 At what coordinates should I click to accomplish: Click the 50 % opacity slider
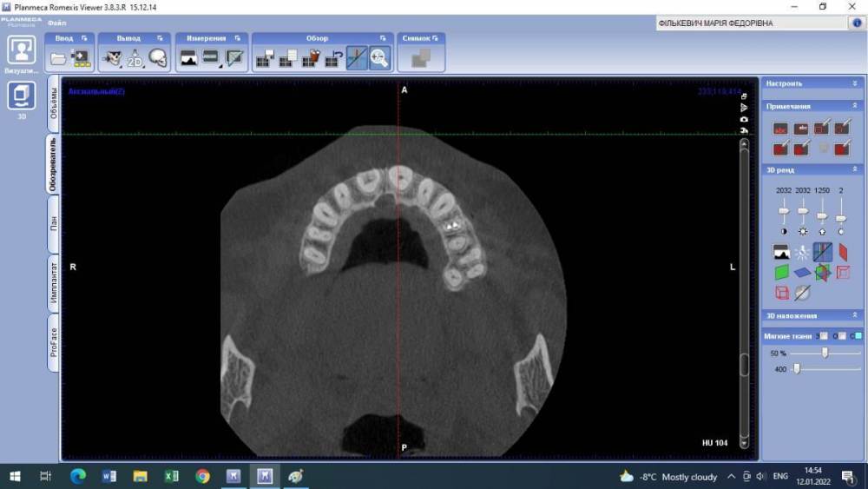(x=825, y=353)
